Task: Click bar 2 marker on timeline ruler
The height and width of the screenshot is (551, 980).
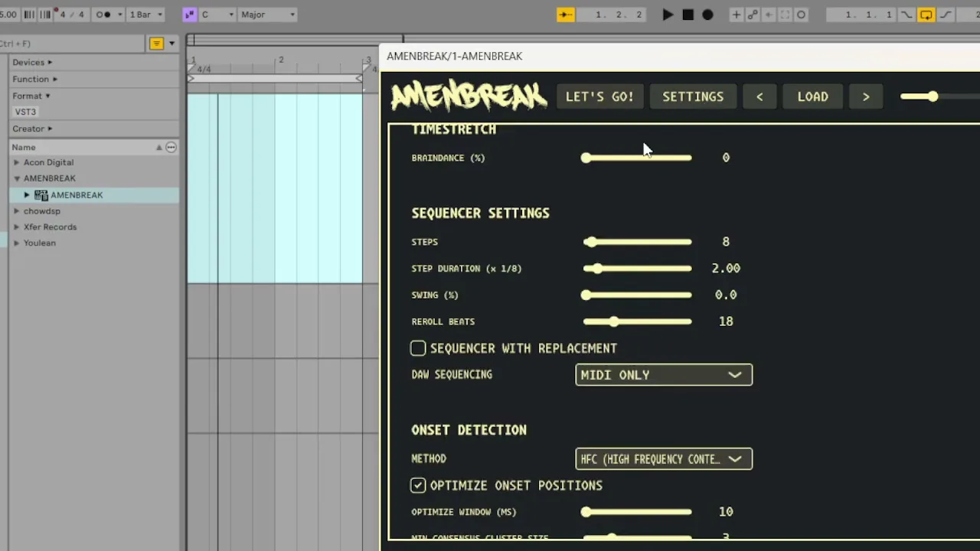Action: (281, 60)
